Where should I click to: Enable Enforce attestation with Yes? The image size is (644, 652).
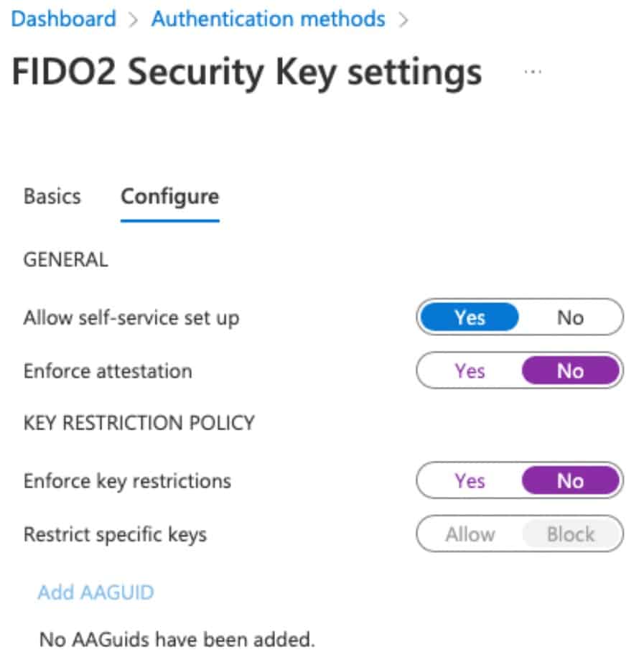(x=470, y=371)
